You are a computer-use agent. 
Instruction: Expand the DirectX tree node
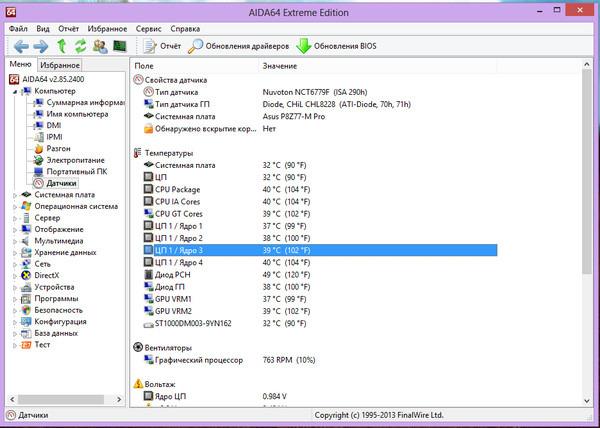15,275
